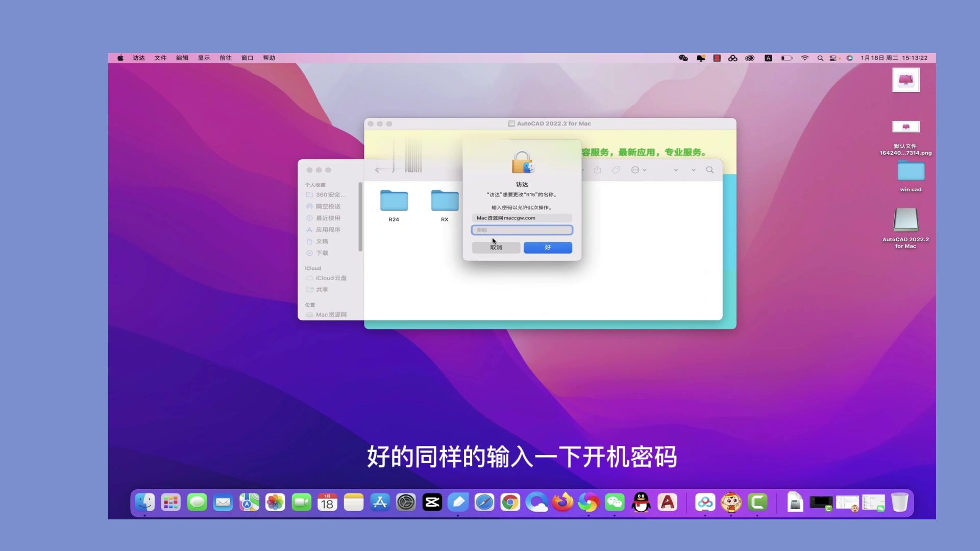Viewport: 980px width, 551px height.
Task: Open the ellipsis action menu in Finder toolbar
Action: click(x=635, y=170)
